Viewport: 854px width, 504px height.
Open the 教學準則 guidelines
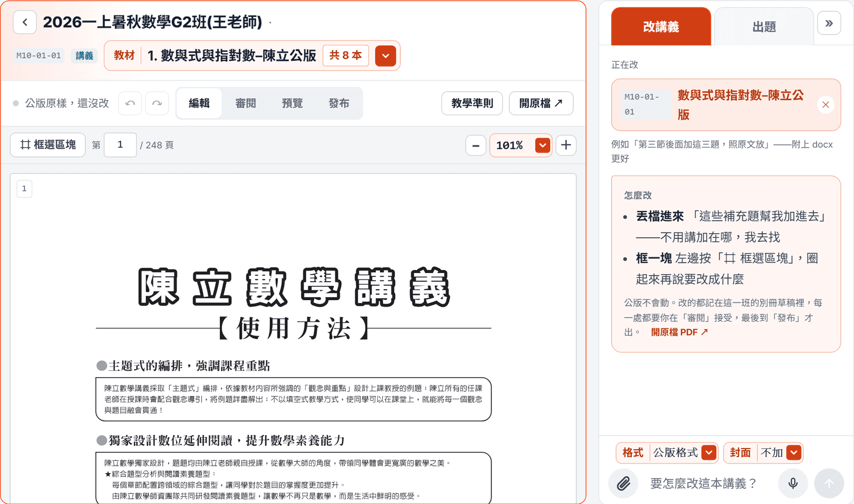pos(472,103)
